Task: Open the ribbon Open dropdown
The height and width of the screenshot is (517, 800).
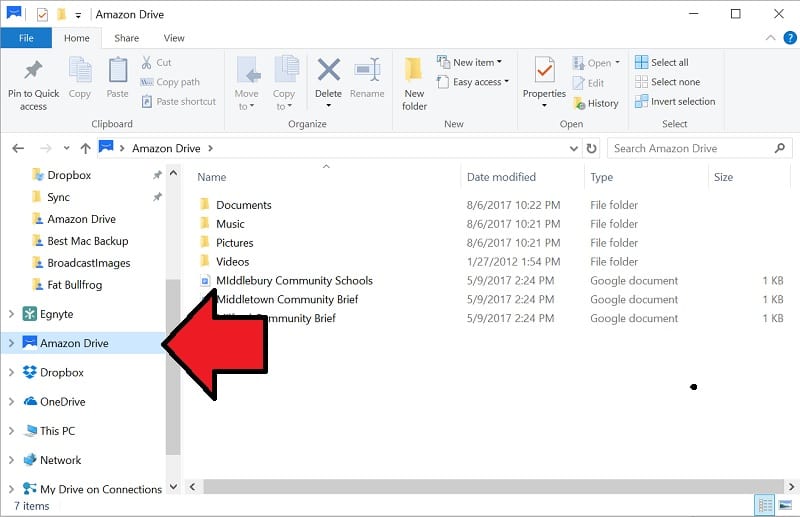Action: 596,63
